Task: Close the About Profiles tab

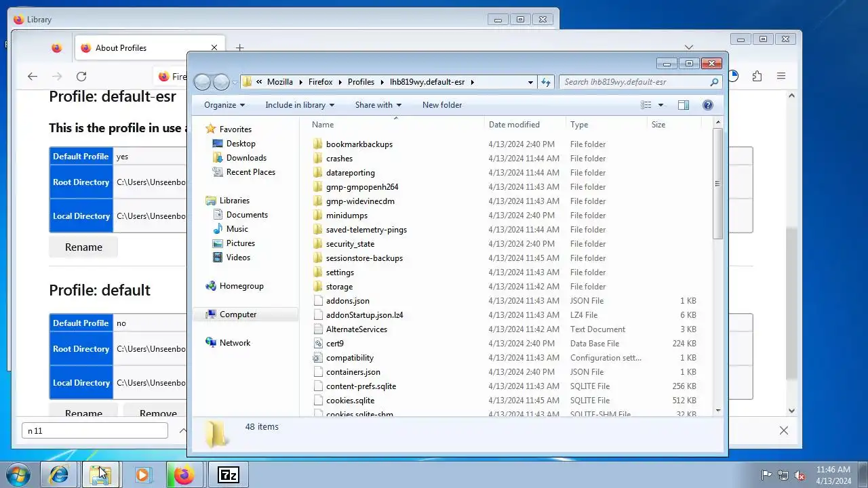Action: coord(214,48)
